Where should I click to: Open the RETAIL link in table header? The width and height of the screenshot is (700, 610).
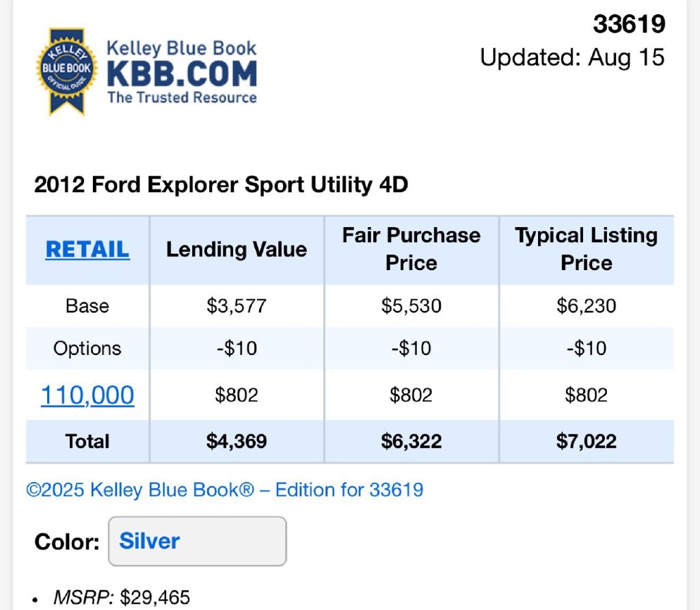(x=87, y=250)
